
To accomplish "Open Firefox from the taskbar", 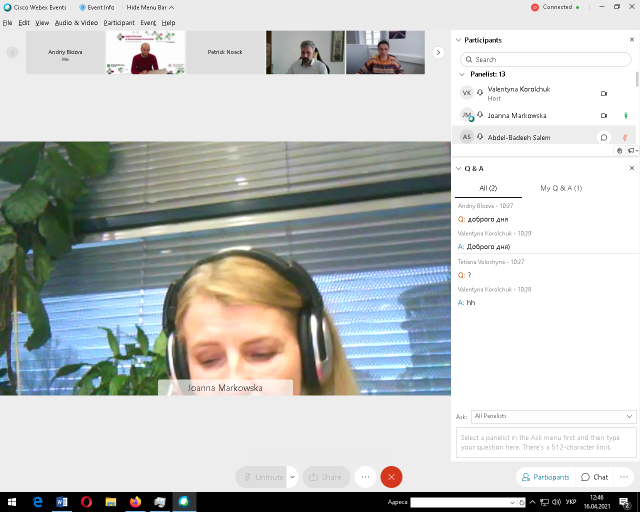I will click(x=135, y=502).
